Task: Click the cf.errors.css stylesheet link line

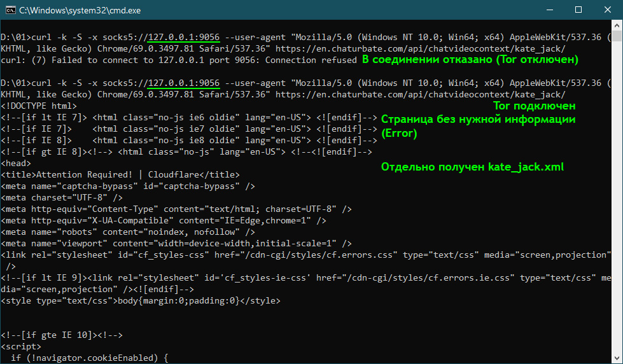Action: click(305, 255)
